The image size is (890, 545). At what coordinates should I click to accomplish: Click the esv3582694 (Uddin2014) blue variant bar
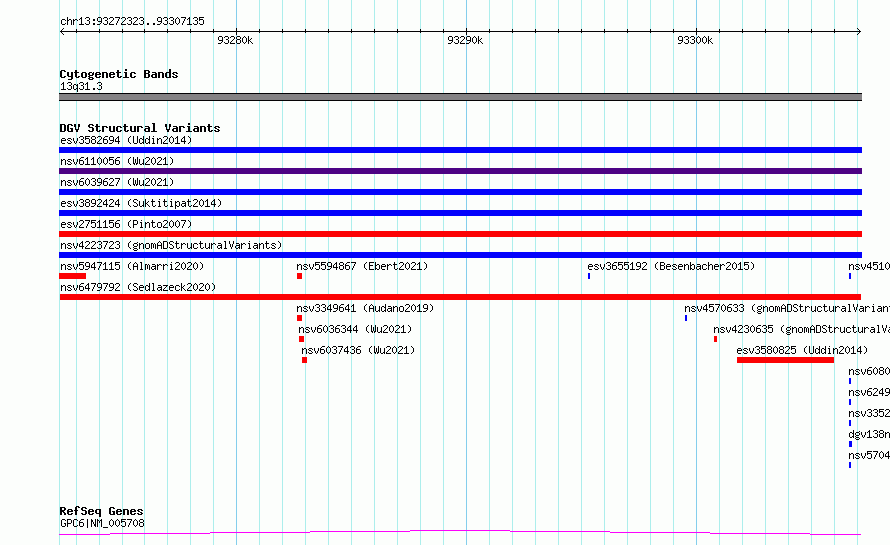[460, 150]
